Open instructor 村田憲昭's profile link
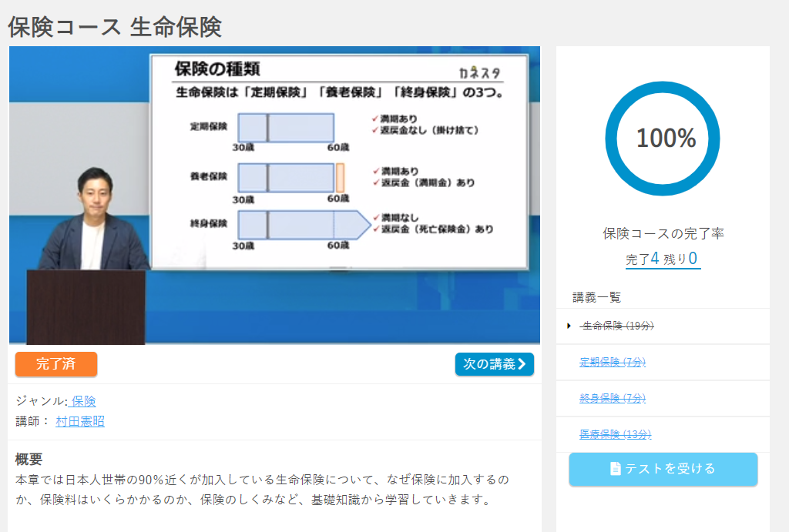This screenshot has width=789, height=532. 80,421
